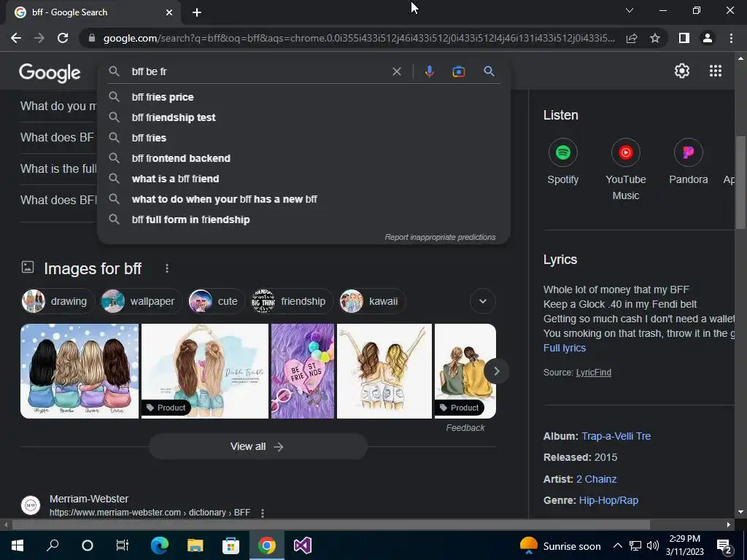747x560 pixels.
Task: Open tab search dropdown chevron
Action: point(630,10)
